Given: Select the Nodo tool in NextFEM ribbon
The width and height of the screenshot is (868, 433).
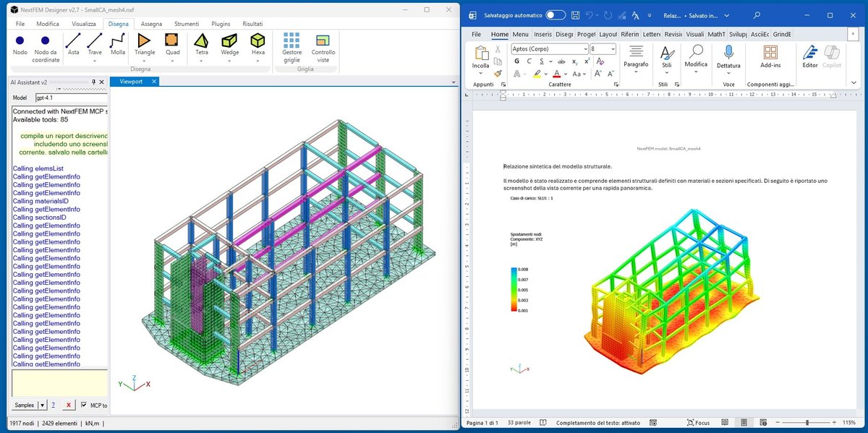Looking at the screenshot, I should pyautogui.click(x=20, y=46).
